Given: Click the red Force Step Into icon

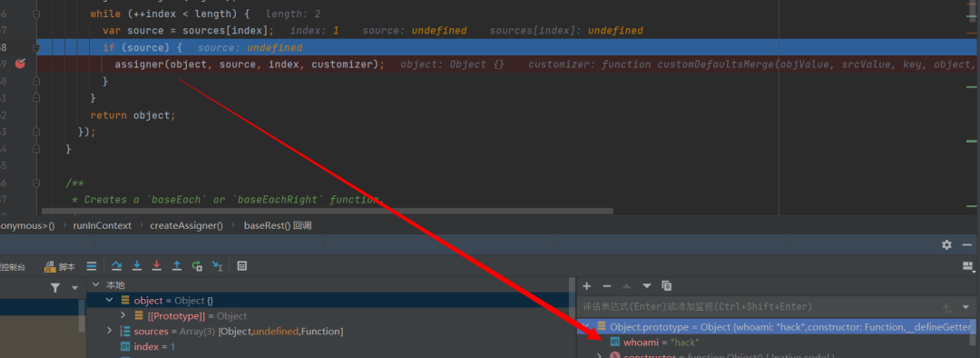Looking at the screenshot, I should click(x=157, y=266).
